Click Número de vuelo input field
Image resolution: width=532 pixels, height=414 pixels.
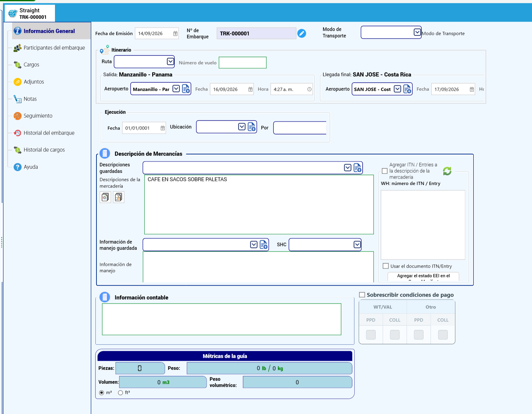pos(243,62)
